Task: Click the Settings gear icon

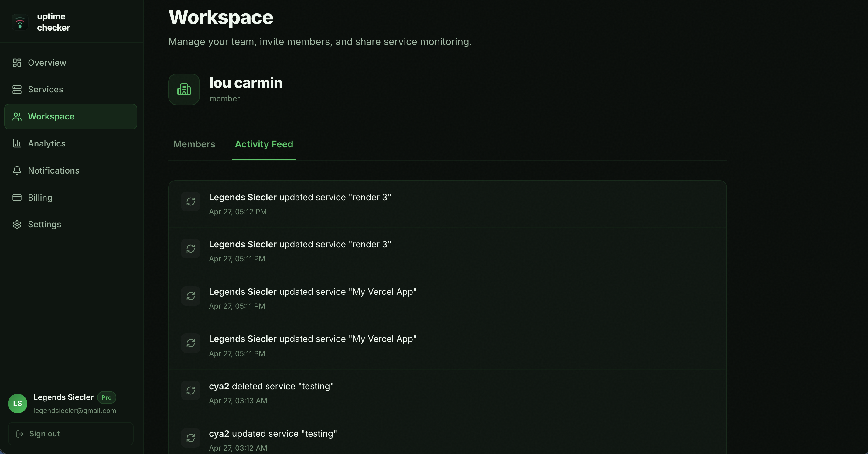Action: pos(17,225)
